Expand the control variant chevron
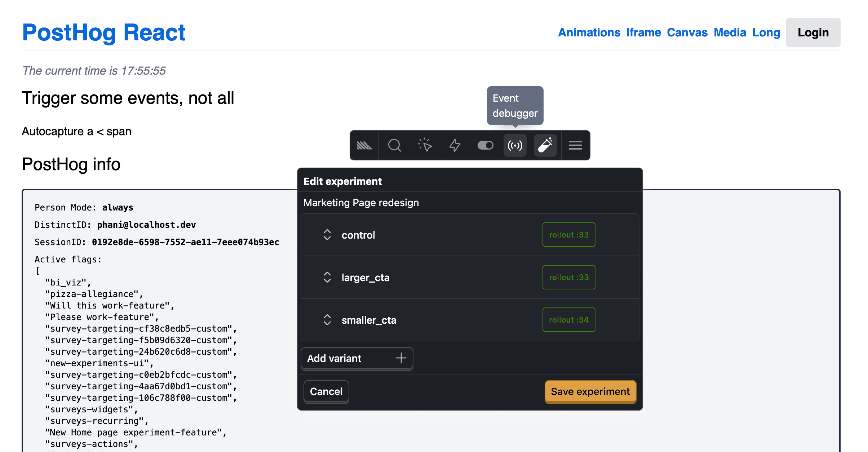868x452 pixels. click(x=327, y=235)
